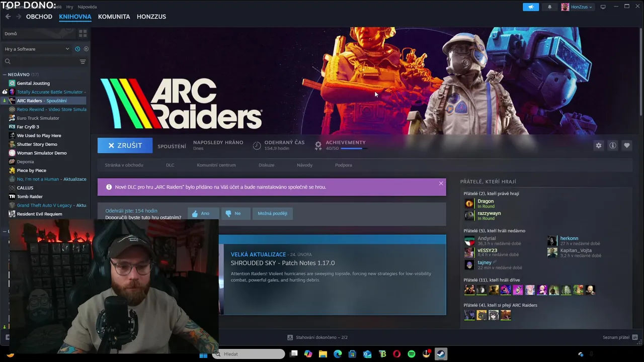This screenshot has width=644, height=362.
Task: Open Komunitní centrum tab
Action: pyautogui.click(x=216, y=165)
